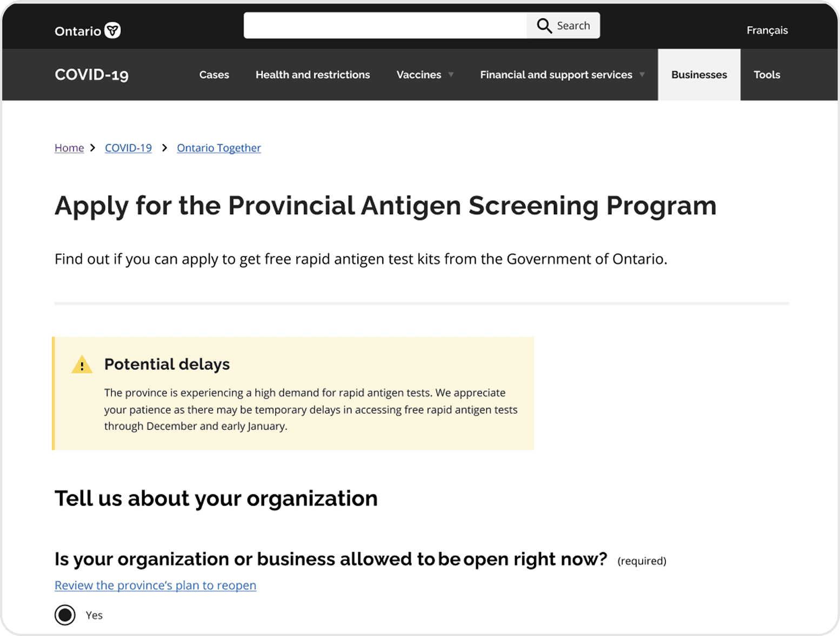Open Health and restrictions menu
The height and width of the screenshot is (636, 840).
pyautogui.click(x=313, y=75)
